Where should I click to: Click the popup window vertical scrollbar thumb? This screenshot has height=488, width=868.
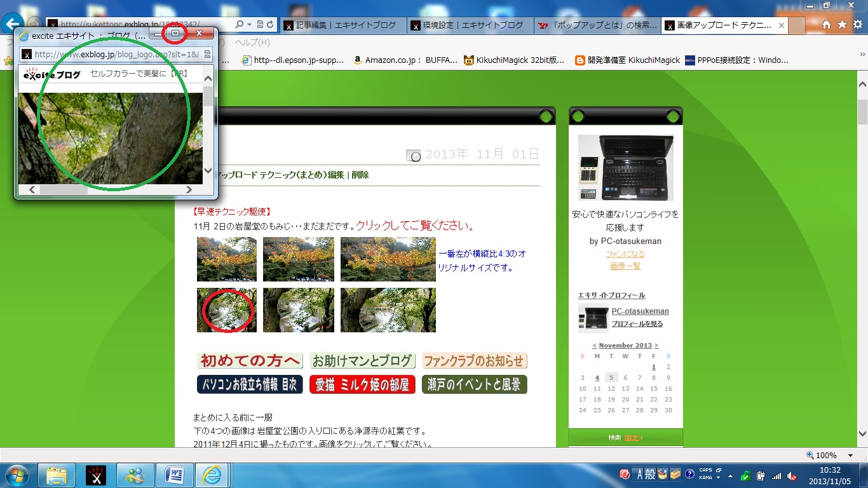(208, 97)
